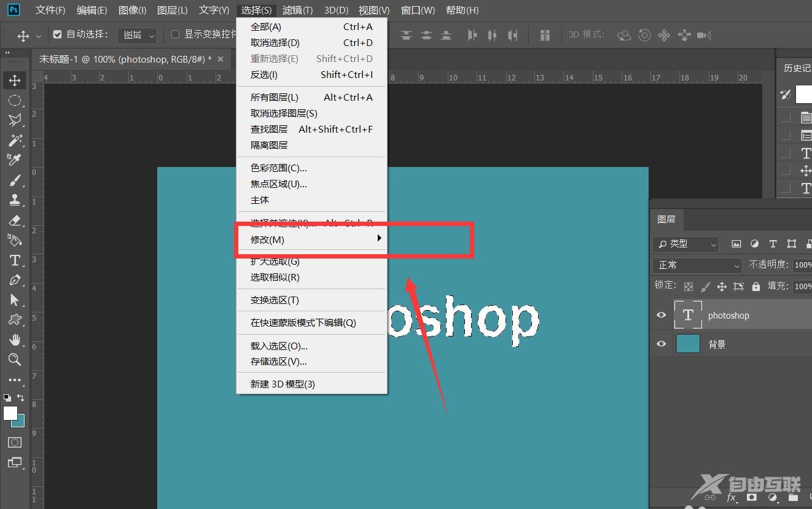Toggle lock all padlock icon
This screenshot has width=812, height=509.
755,286
